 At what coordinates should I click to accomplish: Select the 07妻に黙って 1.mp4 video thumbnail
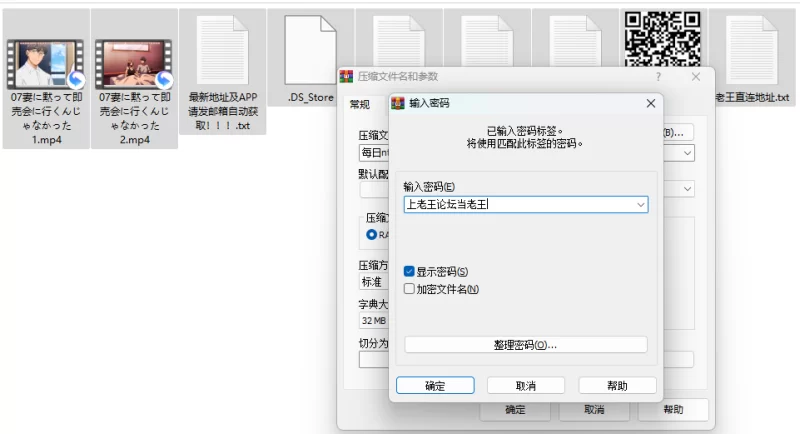point(46,64)
